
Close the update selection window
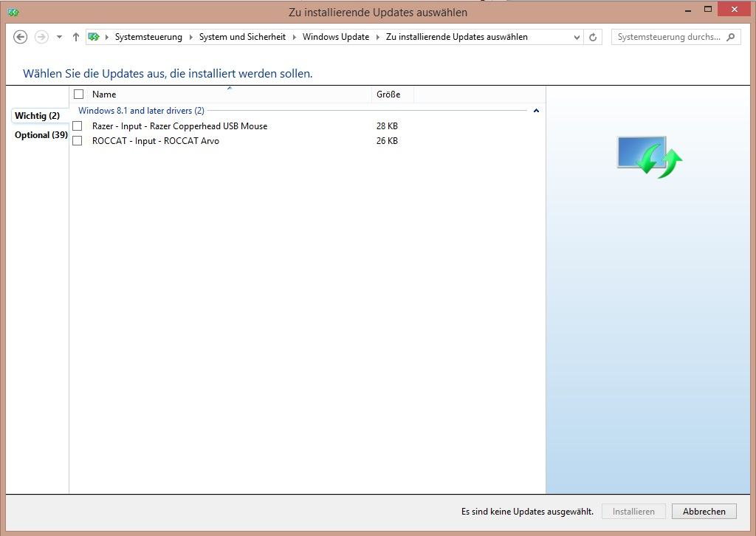point(735,9)
